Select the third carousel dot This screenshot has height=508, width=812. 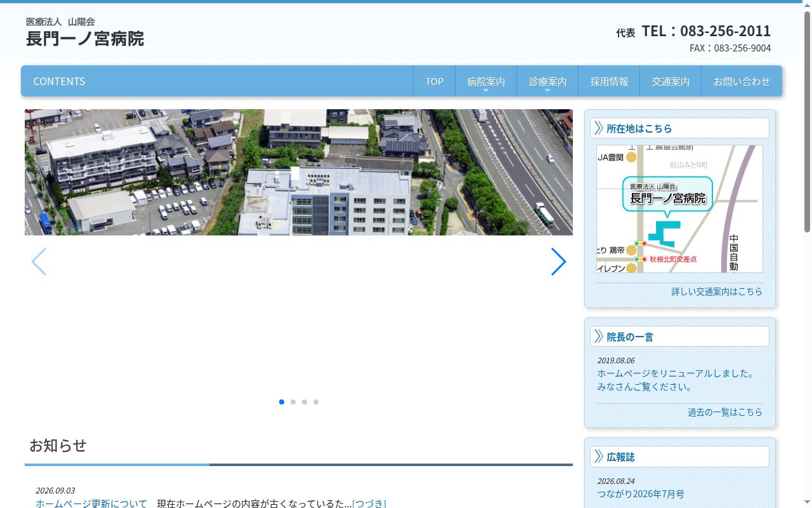pos(304,402)
